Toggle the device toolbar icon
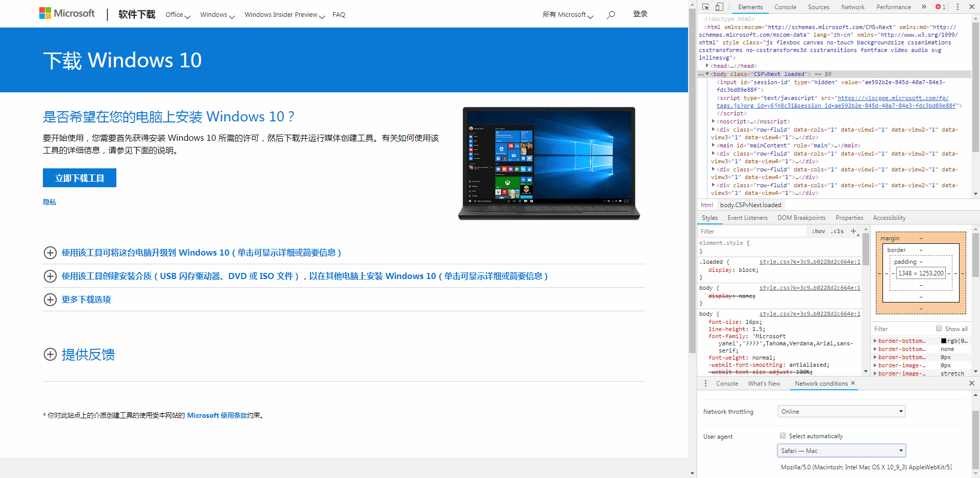Viewport: 980px width, 478px height. pos(719,7)
